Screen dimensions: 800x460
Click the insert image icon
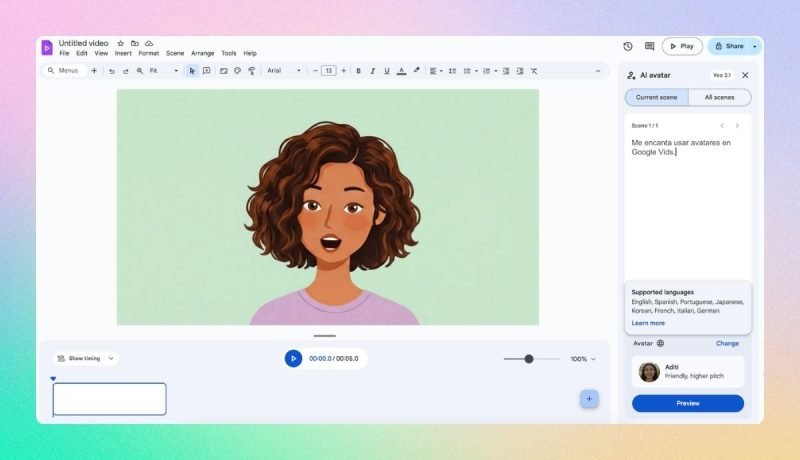(223, 71)
